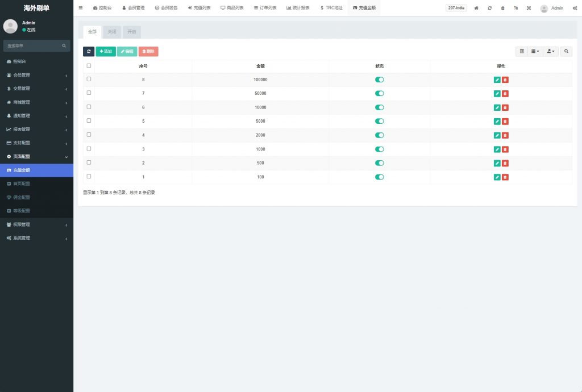
Task: Click the refresh icon near the top right
Action: (490, 8)
